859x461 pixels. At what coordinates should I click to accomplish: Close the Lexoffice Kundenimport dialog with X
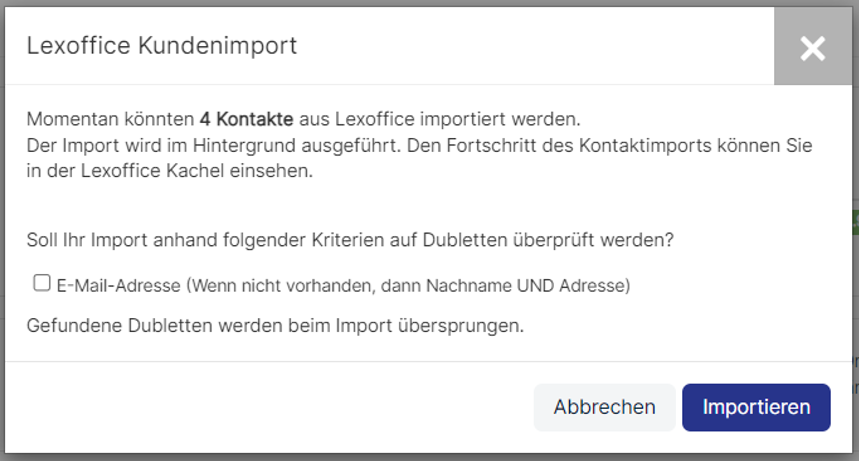click(x=812, y=48)
